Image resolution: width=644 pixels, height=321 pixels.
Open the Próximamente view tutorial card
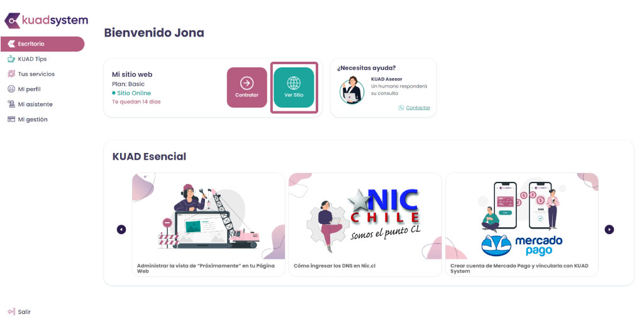pos(209,225)
